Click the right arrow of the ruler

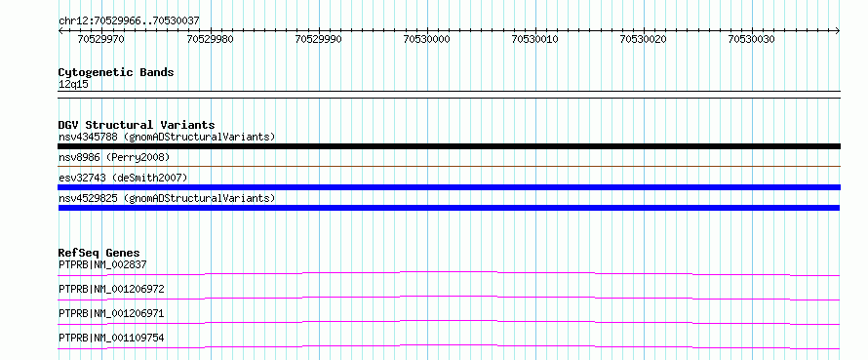(x=838, y=31)
